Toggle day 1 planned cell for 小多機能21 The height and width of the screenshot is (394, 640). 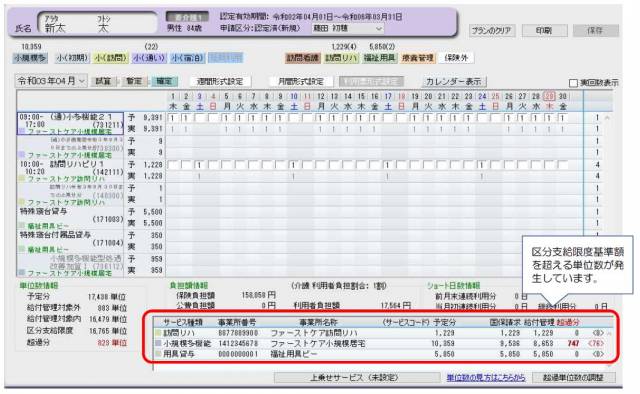pos(173,118)
